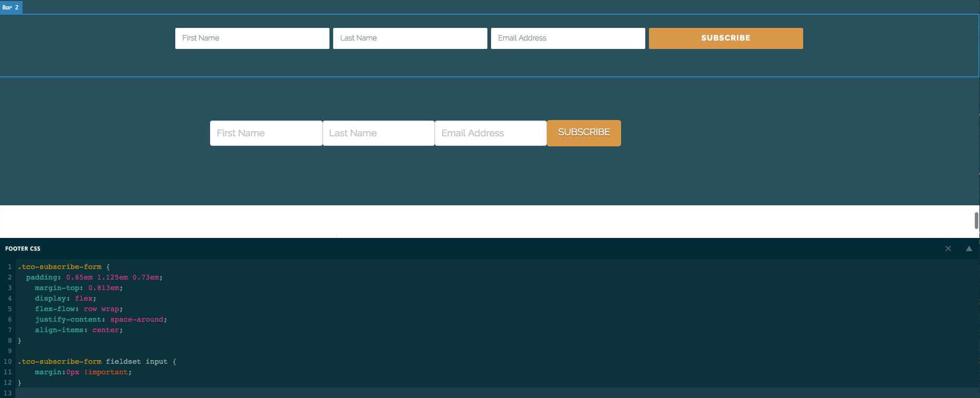Focus Last Name field inside Bar 2 section

click(x=410, y=38)
